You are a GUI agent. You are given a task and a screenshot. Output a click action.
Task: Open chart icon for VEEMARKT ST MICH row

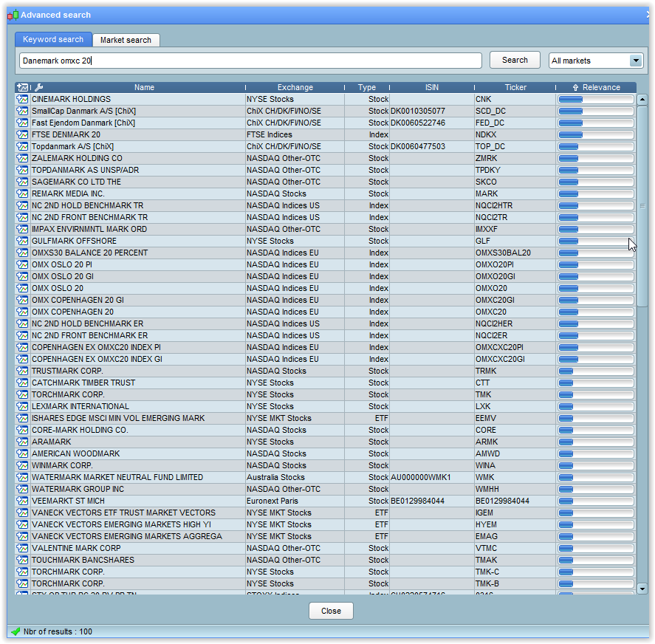[x=22, y=501]
